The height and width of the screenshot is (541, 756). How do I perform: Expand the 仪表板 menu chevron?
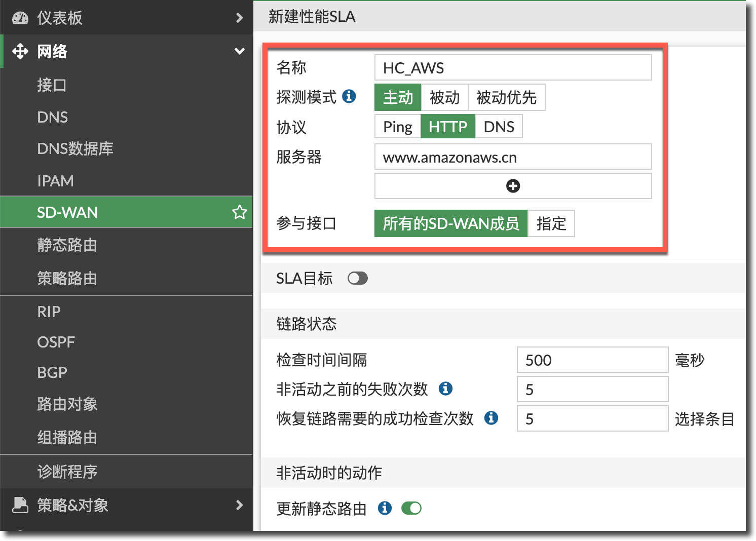[240, 18]
